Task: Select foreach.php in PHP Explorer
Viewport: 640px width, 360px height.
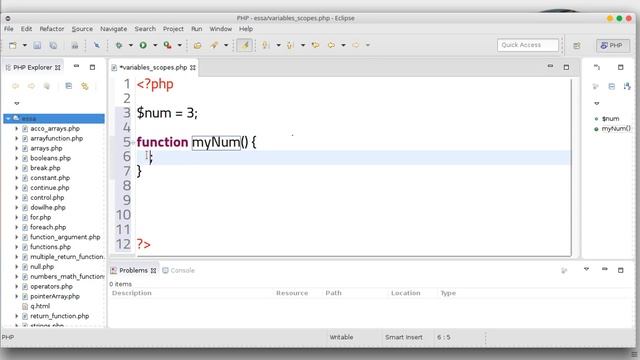Action: (48, 227)
